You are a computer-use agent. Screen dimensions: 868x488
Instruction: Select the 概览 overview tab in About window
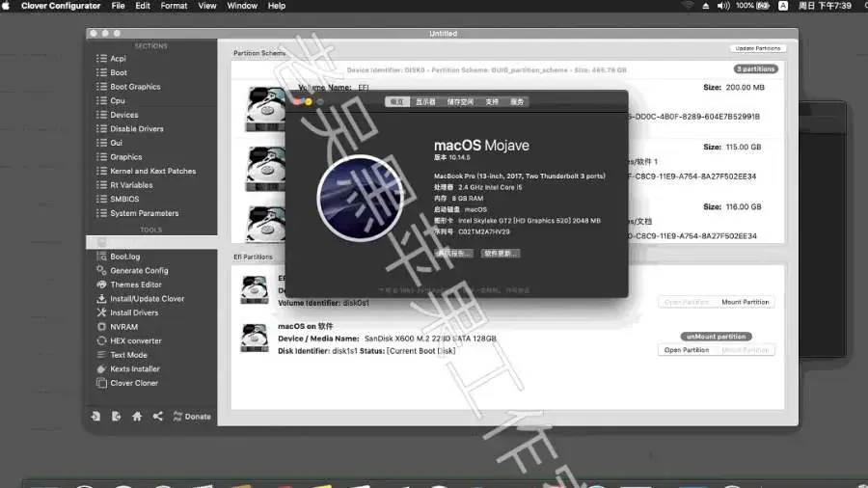[397, 102]
